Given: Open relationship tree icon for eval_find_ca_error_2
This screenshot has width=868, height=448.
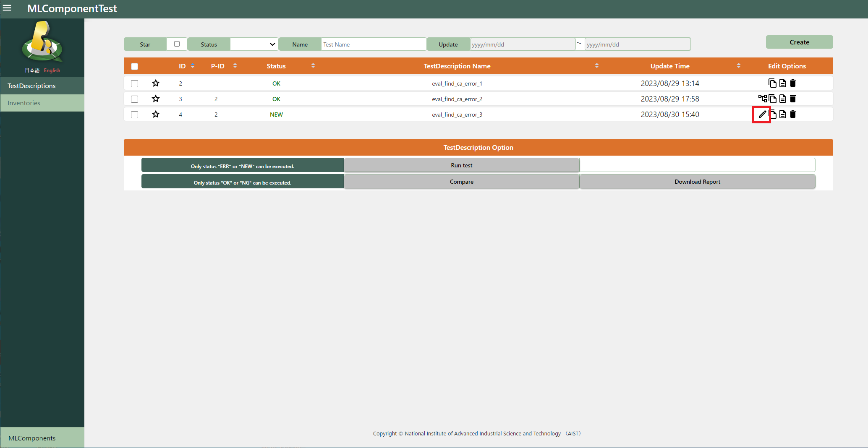Looking at the screenshot, I should pos(762,99).
